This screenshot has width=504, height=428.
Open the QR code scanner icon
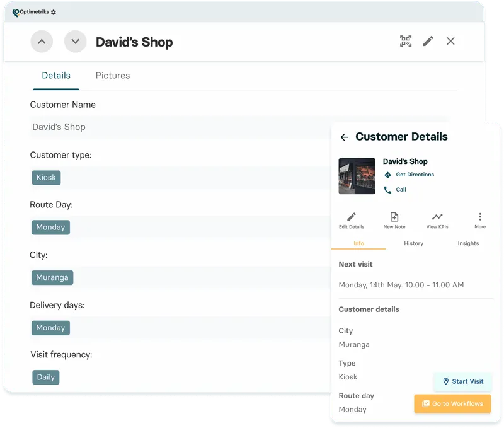point(406,41)
